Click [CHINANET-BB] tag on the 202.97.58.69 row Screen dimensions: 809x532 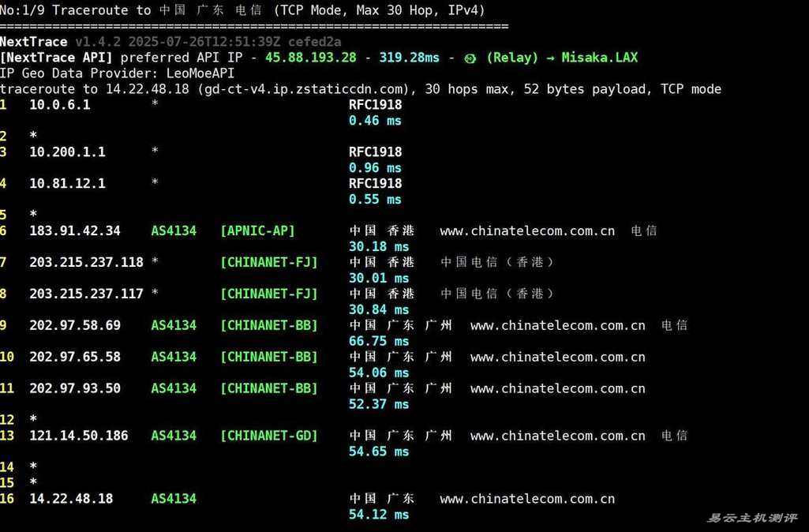click(x=269, y=326)
